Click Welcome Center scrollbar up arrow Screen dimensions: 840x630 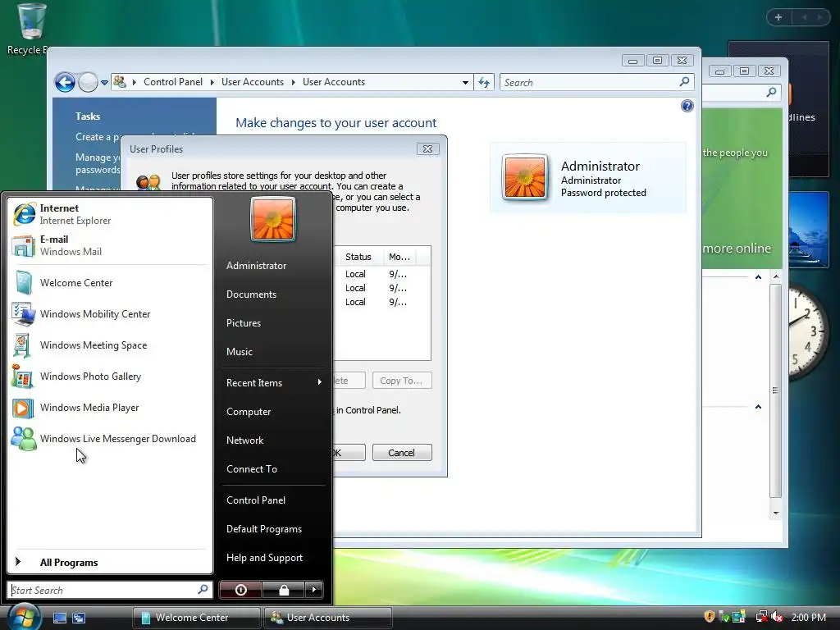click(x=776, y=277)
